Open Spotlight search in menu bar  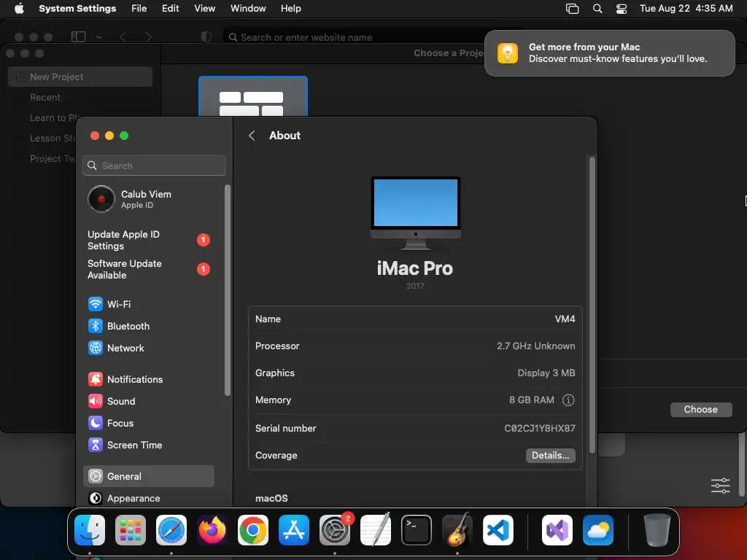pyautogui.click(x=597, y=9)
